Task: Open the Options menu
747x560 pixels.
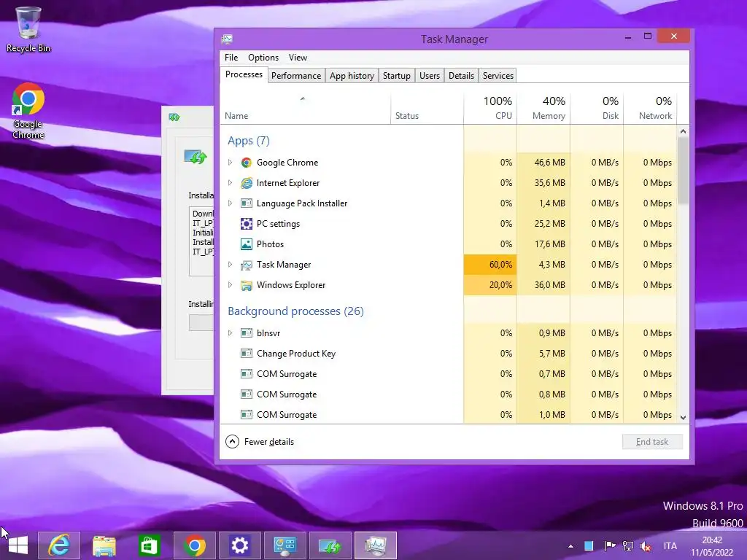Action: coord(263,58)
